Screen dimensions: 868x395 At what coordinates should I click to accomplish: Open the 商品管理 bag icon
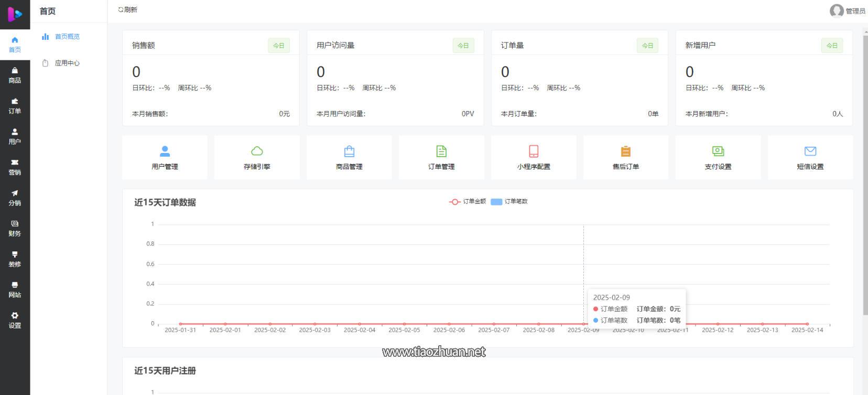pos(349,151)
